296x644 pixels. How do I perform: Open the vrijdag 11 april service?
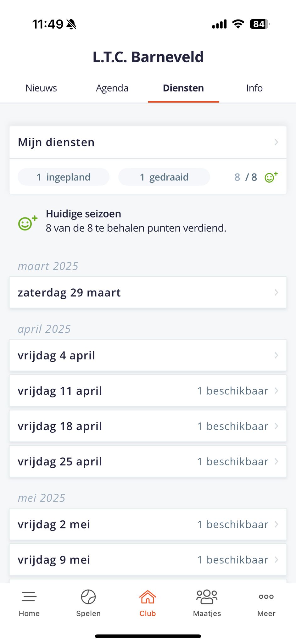click(148, 391)
